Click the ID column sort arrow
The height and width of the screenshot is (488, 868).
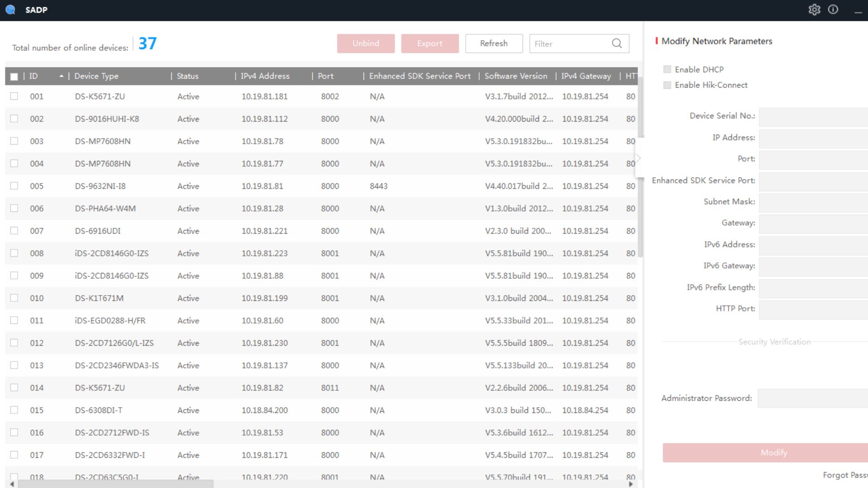point(61,76)
